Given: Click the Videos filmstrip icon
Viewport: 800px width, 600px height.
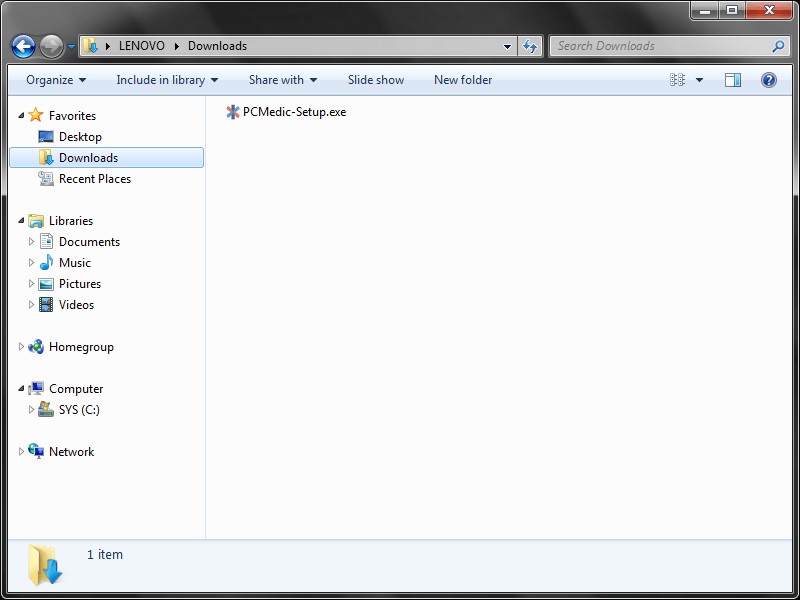Looking at the screenshot, I should coord(46,305).
